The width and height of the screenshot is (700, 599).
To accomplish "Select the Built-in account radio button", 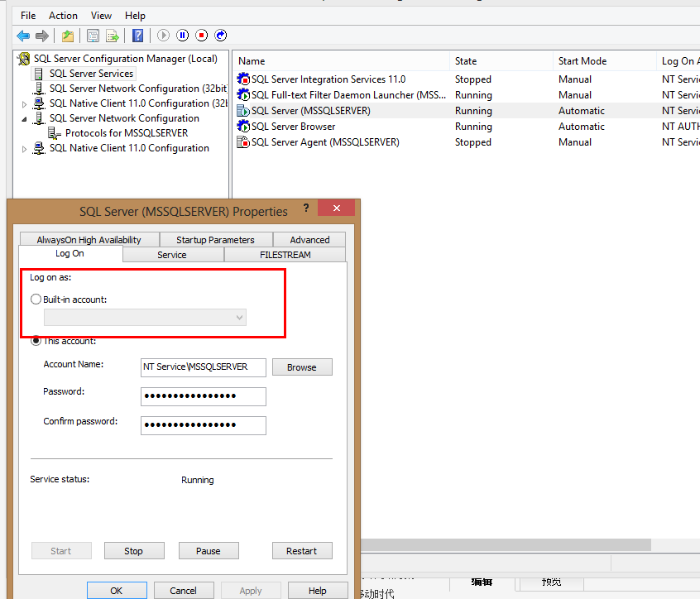I will pyautogui.click(x=36, y=299).
